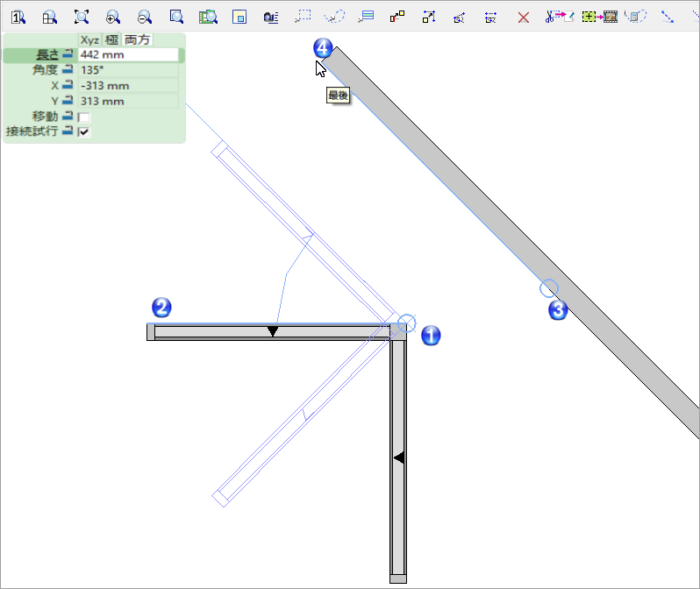Select the zoom extents icon with corner arrows
Viewport: 700px width, 589px height.
click(x=82, y=18)
